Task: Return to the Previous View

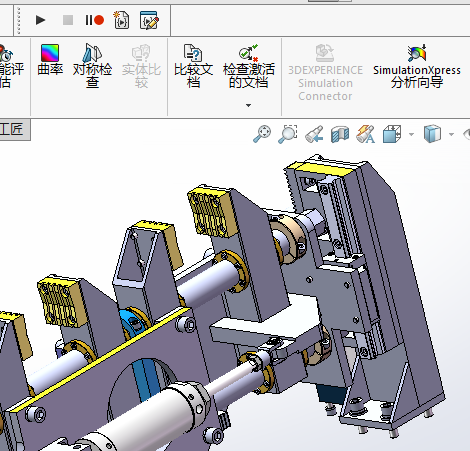Action: pos(314,134)
